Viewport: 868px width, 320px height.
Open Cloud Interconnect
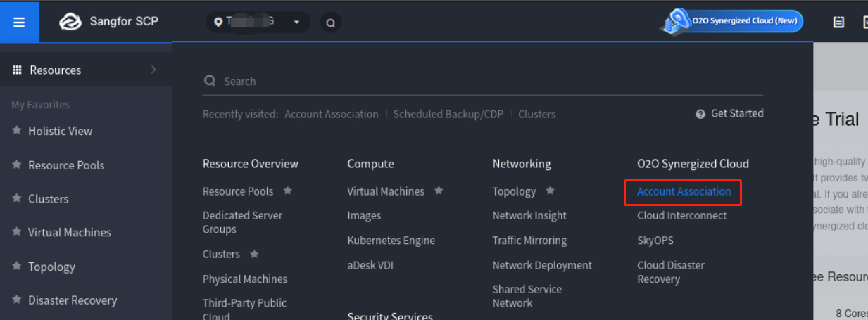681,216
